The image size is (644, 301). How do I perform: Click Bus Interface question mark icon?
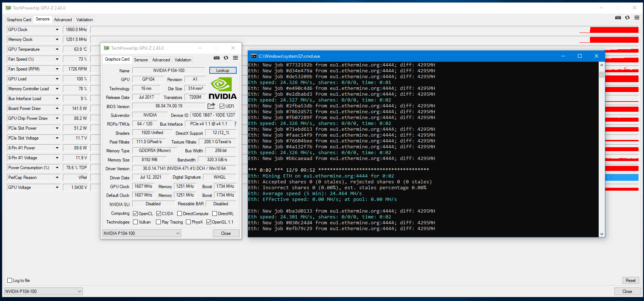[x=235, y=124]
